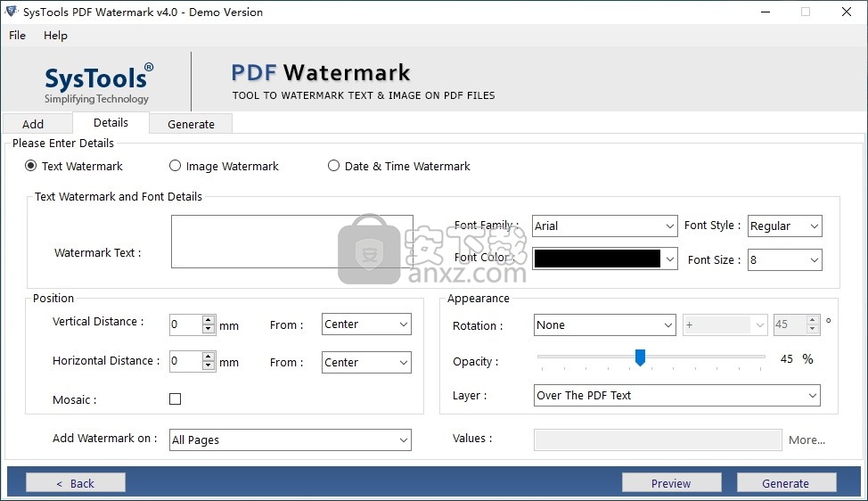Click the Opacity slider handle

tap(640, 357)
